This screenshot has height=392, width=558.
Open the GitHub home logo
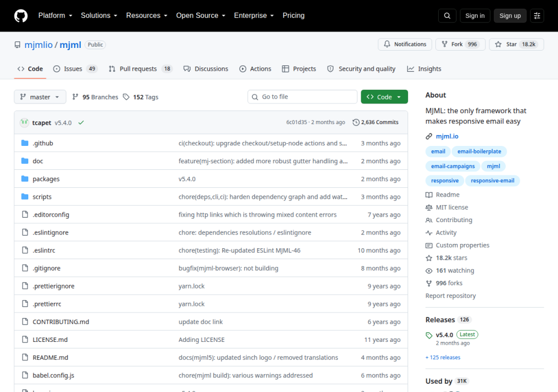coord(21,16)
